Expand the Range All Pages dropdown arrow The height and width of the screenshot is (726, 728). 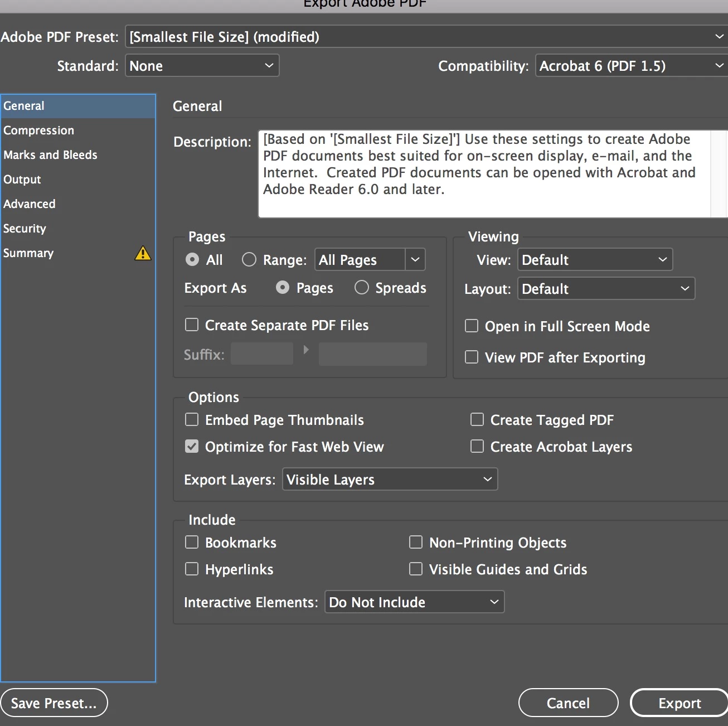[x=415, y=260]
